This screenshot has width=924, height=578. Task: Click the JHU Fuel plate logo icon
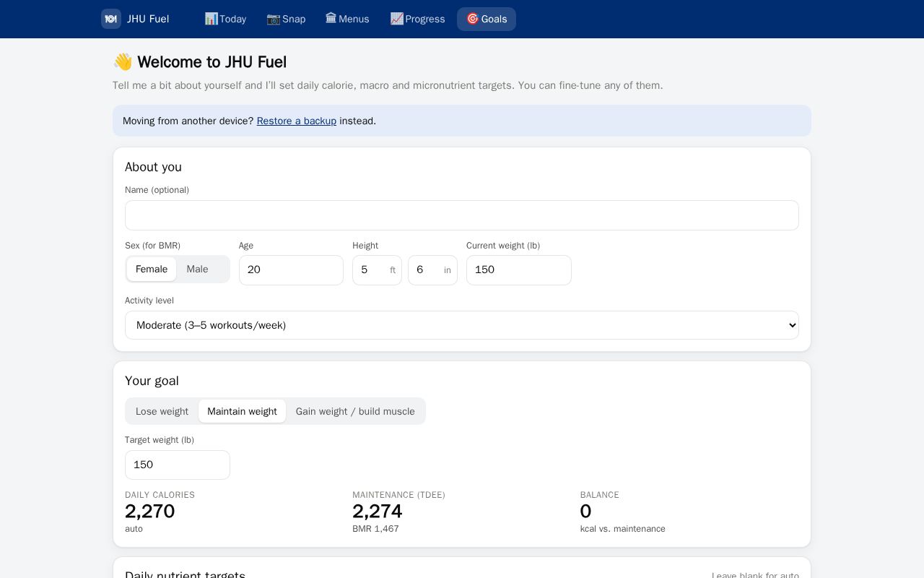click(111, 19)
